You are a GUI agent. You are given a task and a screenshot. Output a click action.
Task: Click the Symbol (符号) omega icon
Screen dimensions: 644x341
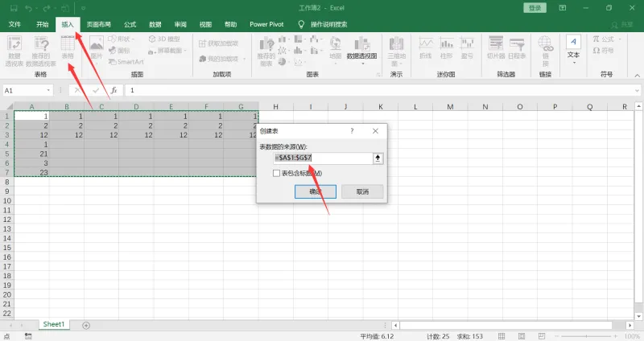click(603, 51)
